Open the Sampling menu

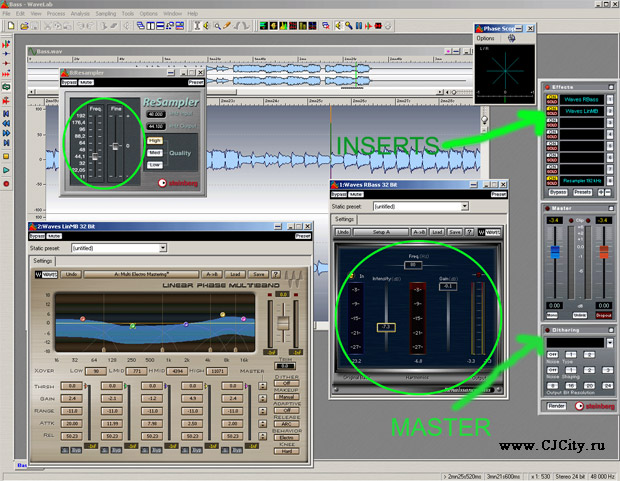106,13
